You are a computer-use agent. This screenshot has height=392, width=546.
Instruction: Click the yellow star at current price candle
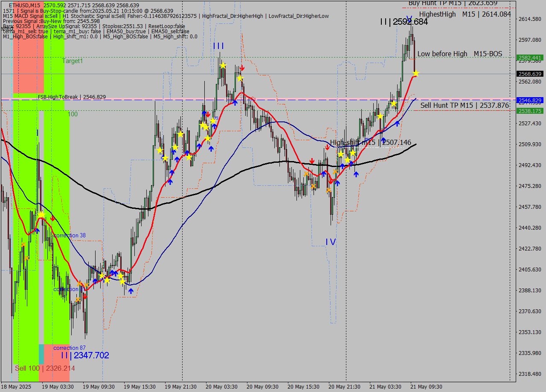[415, 74]
